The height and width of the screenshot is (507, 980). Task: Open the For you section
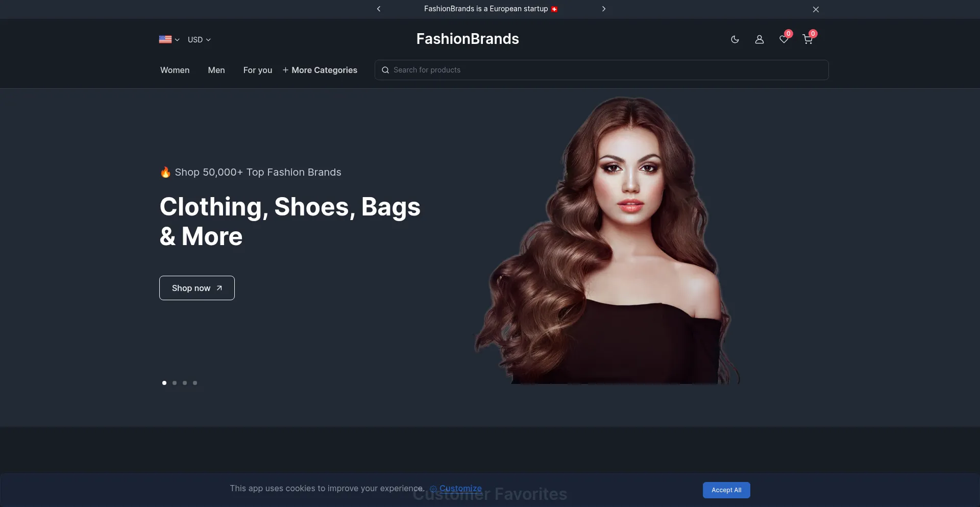click(x=258, y=70)
